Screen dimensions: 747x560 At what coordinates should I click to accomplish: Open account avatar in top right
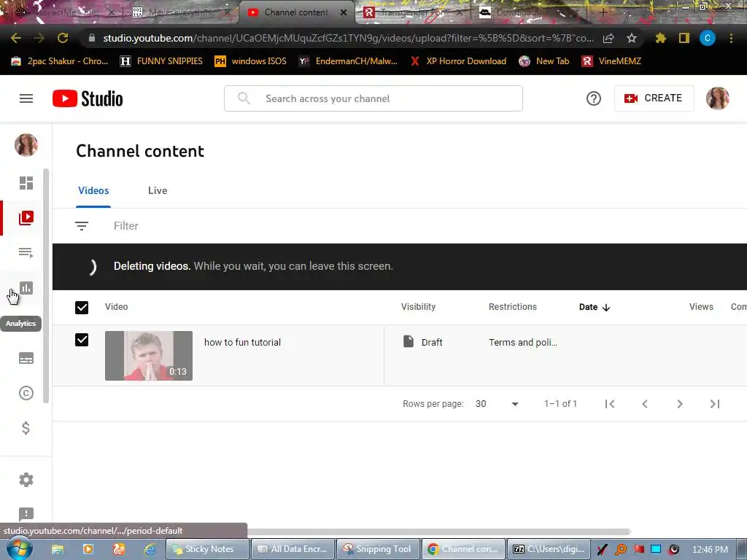coord(718,98)
